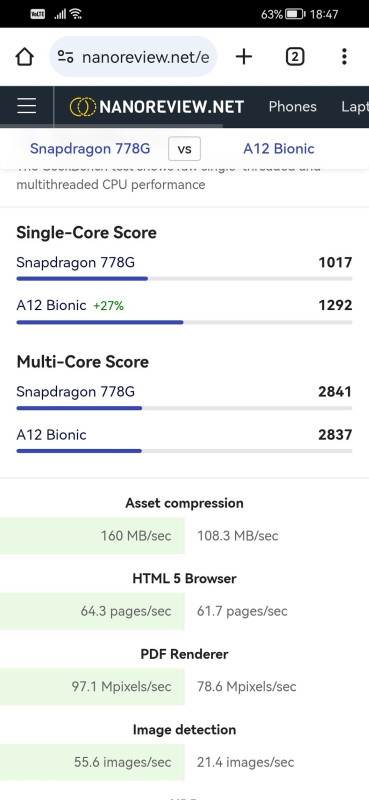369x800 pixels.
Task: Open the Laptops menu item
Action: tap(355, 107)
